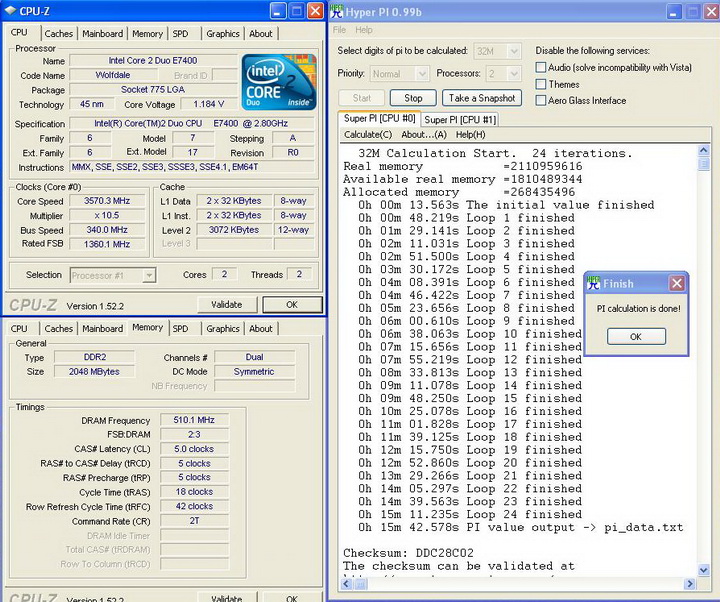Screen dimensions: 720x602
Task: Open the digits of pi dropdown
Action: tap(513, 51)
